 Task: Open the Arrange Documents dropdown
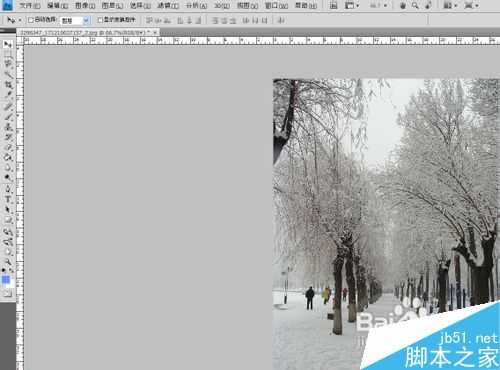[450, 5]
